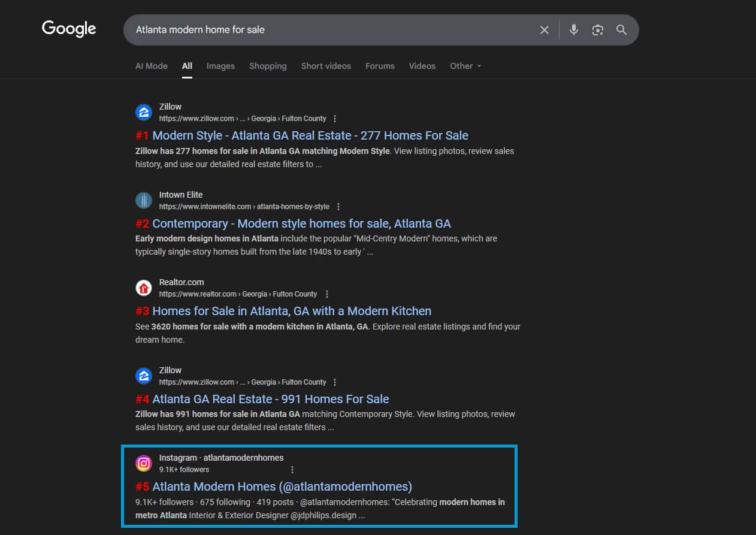Click the magnifying glass search icon

point(621,30)
